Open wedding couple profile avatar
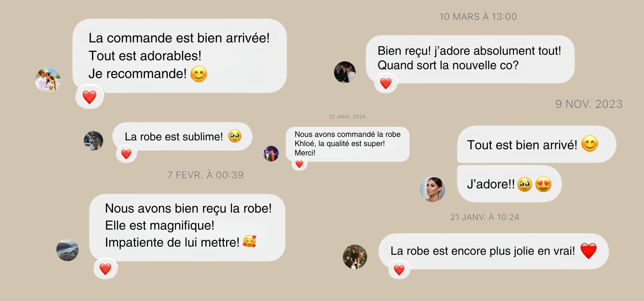The width and height of the screenshot is (644, 301). [x=48, y=80]
